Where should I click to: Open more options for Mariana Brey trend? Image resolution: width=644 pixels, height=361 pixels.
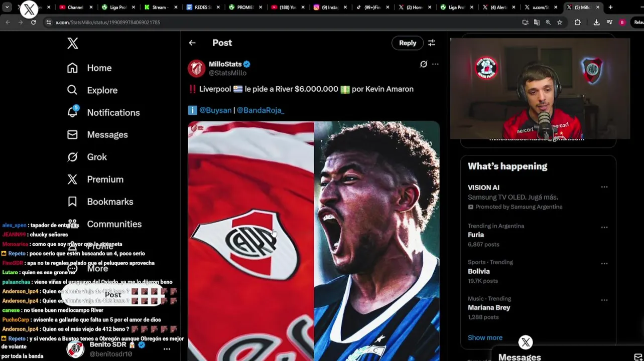(604, 300)
